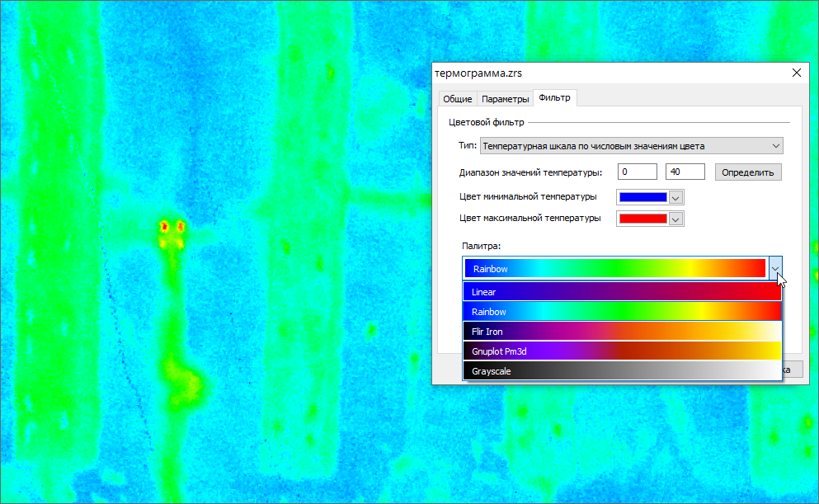Choose the Gnuplot Pm3d palette

point(623,351)
